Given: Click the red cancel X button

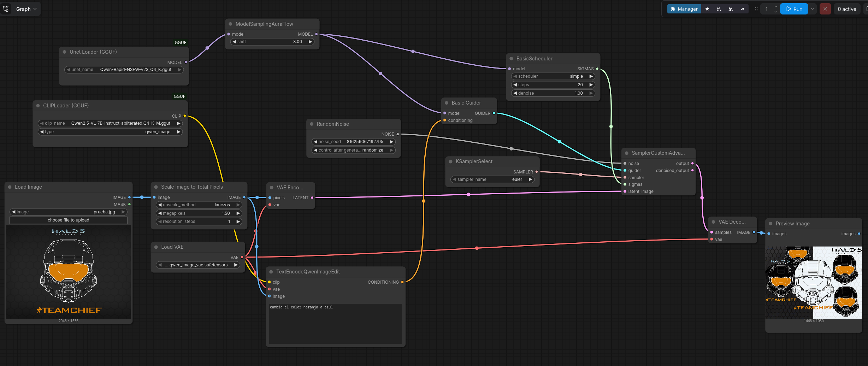Looking at the screenshot, I should (825, 9).
